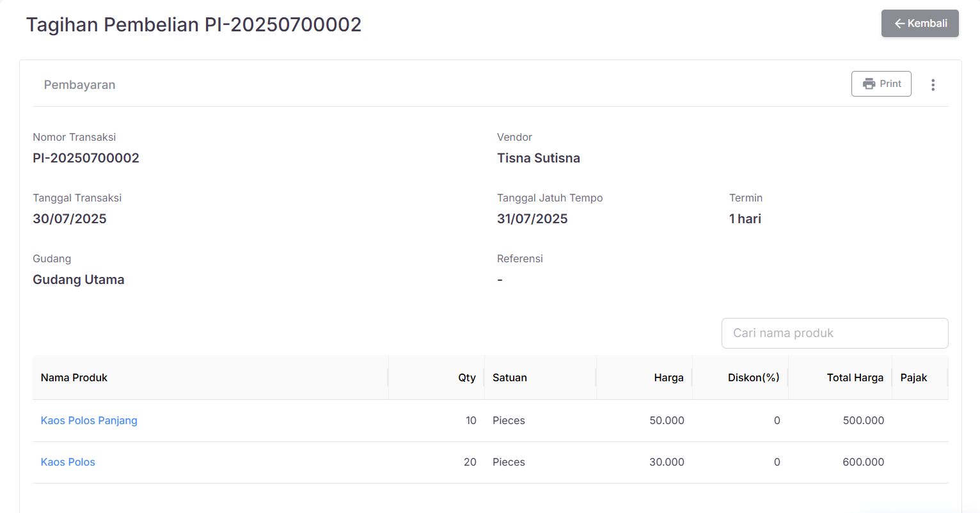Click the Gudang Utama warehouse value
980x513 pixels.
pos(79,280)
